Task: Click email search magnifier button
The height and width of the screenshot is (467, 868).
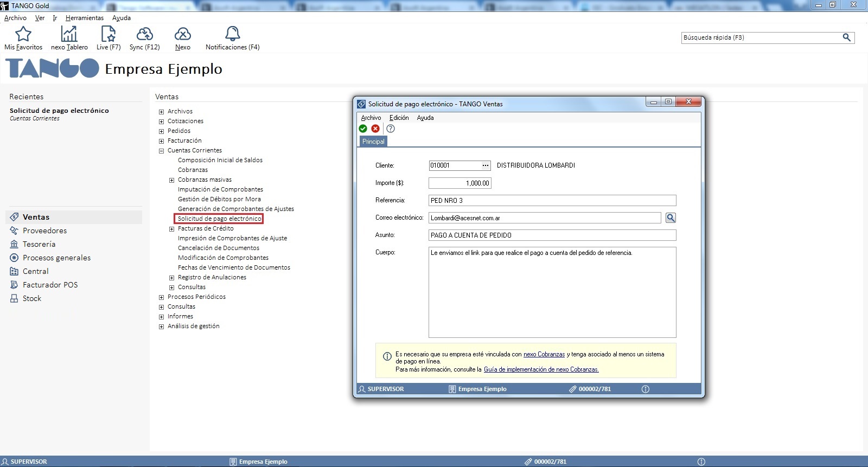Action: (671, 218)
